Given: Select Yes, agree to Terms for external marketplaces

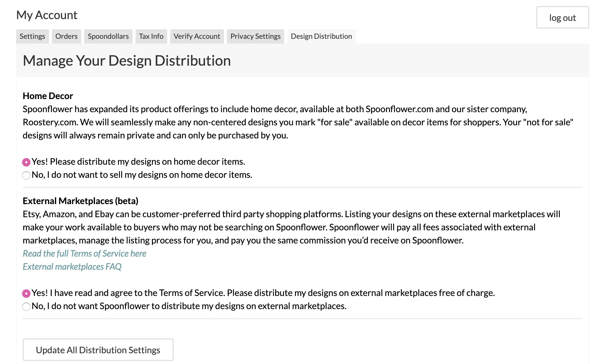Looking at the screenshot, I should click(x=26, y=294).
